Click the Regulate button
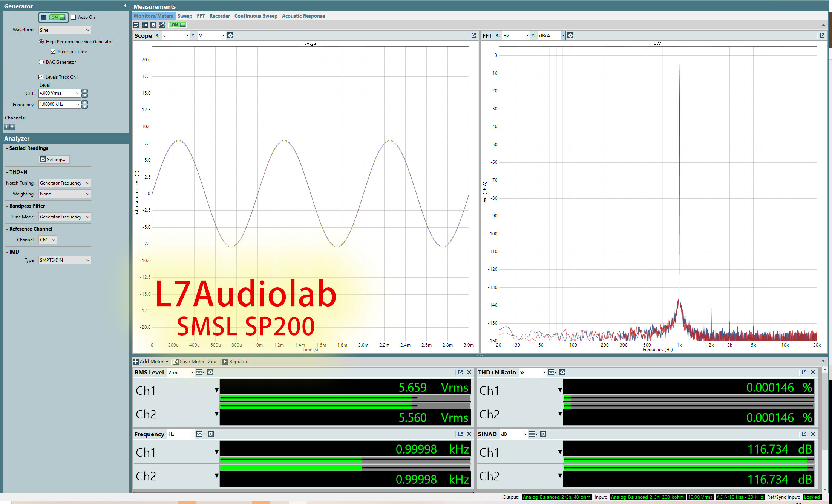Viewport: 832px width, 504px height. click(235, 362)
